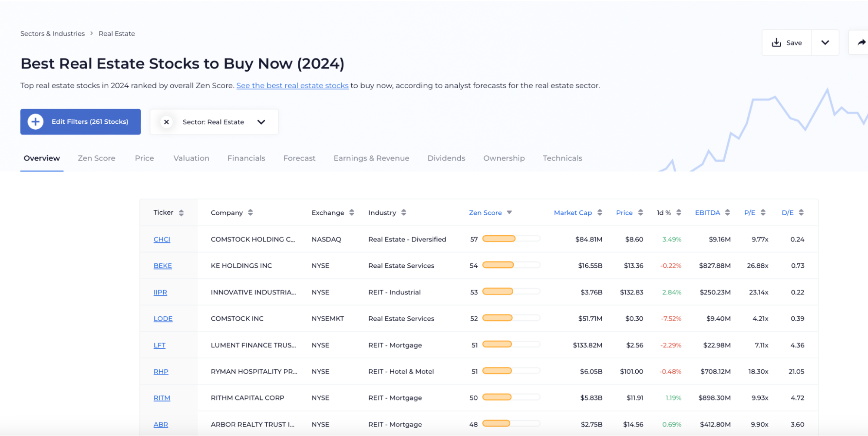Click the BEKE Zen Score bar
The height and width of the screenshot is (436, 868).
(511, 265)
